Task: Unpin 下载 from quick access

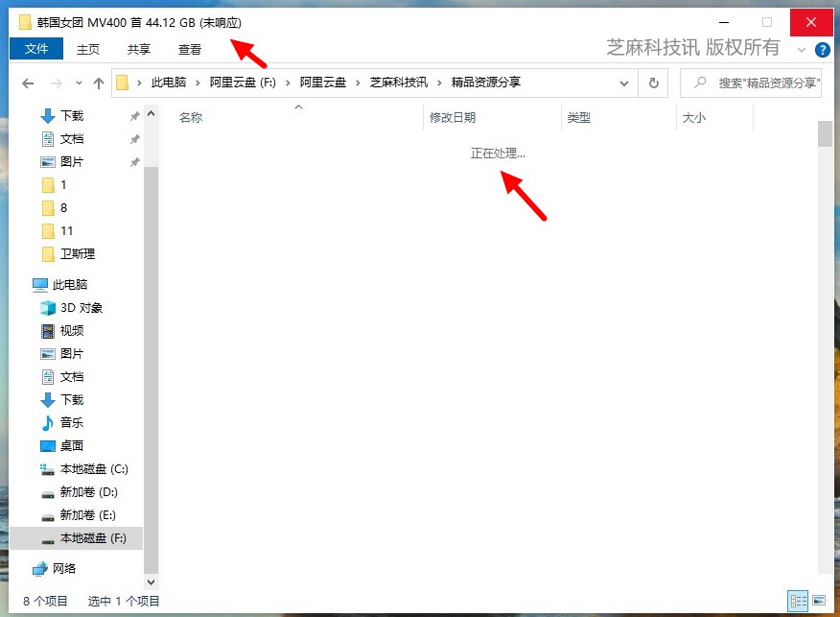Action: pos(135,115)
